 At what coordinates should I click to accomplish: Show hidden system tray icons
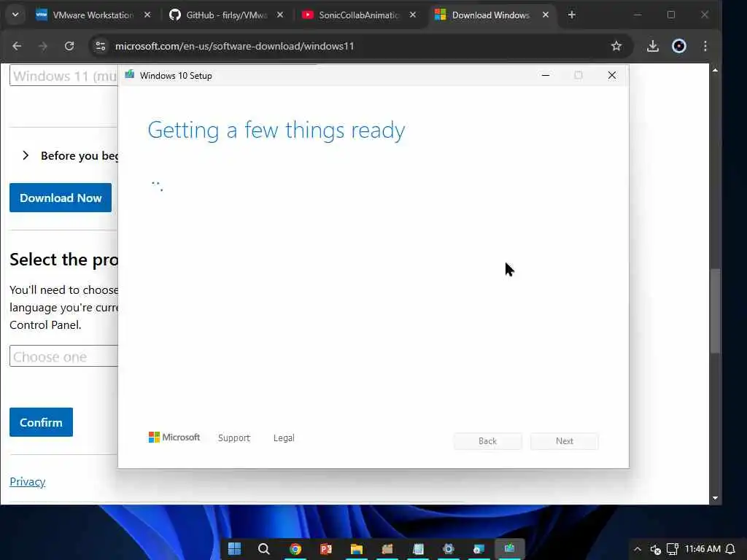(638, 549)
